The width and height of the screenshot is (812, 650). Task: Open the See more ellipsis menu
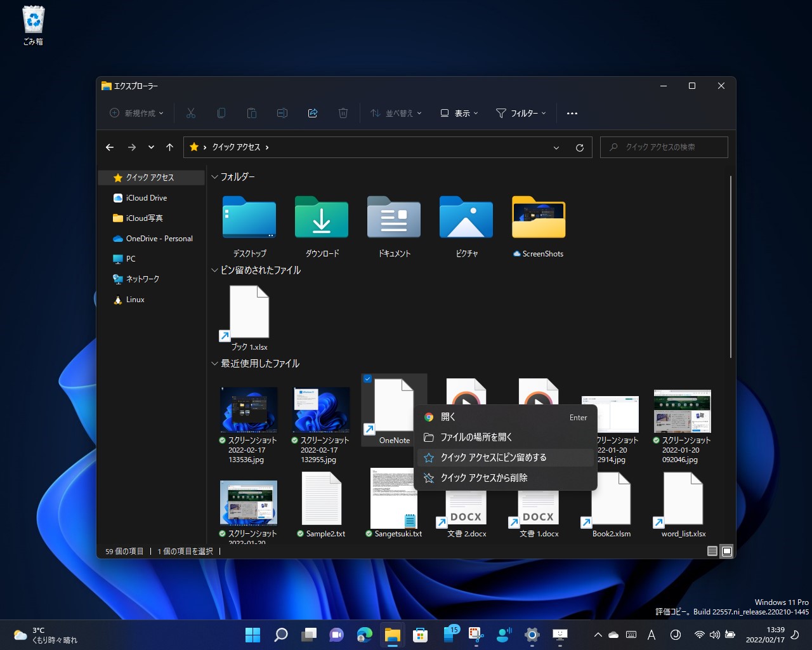point(572,113)
